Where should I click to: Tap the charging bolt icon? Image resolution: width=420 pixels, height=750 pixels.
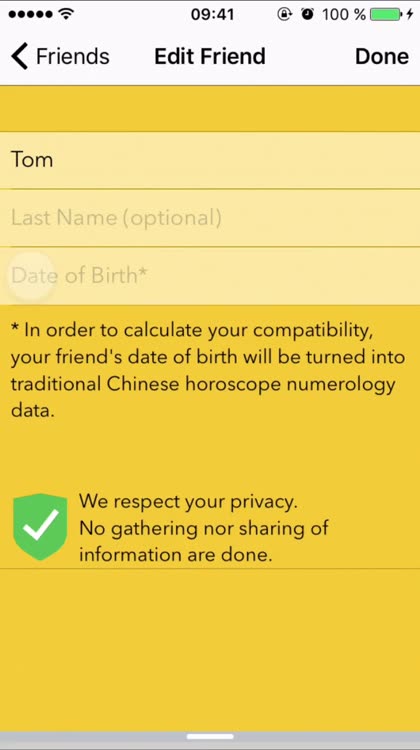(x=410, y=14)
